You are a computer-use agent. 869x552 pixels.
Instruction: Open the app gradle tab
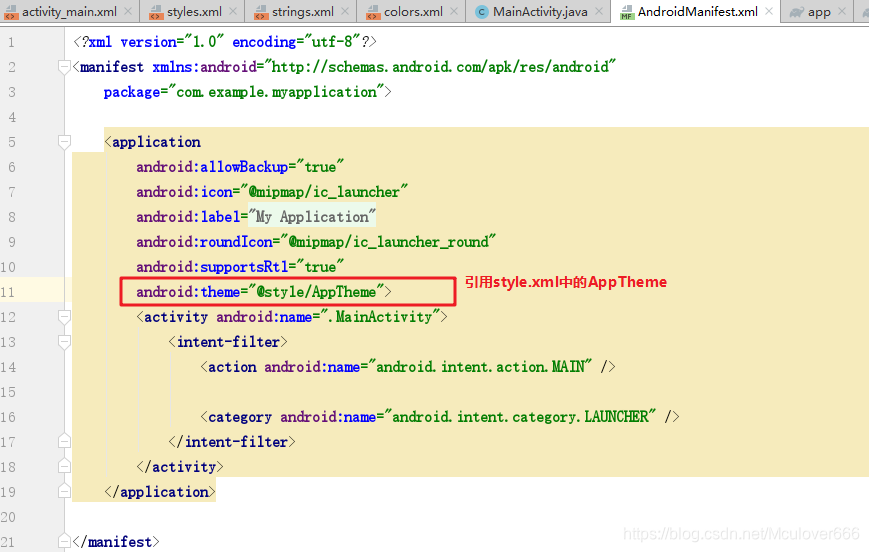click(819, 12)
